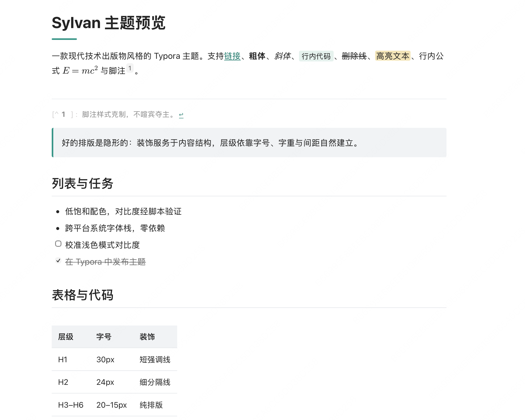The height and width of the screenshot is (420, 525).
Task: Click table cell 细分隔线
Action: [155, 382]
